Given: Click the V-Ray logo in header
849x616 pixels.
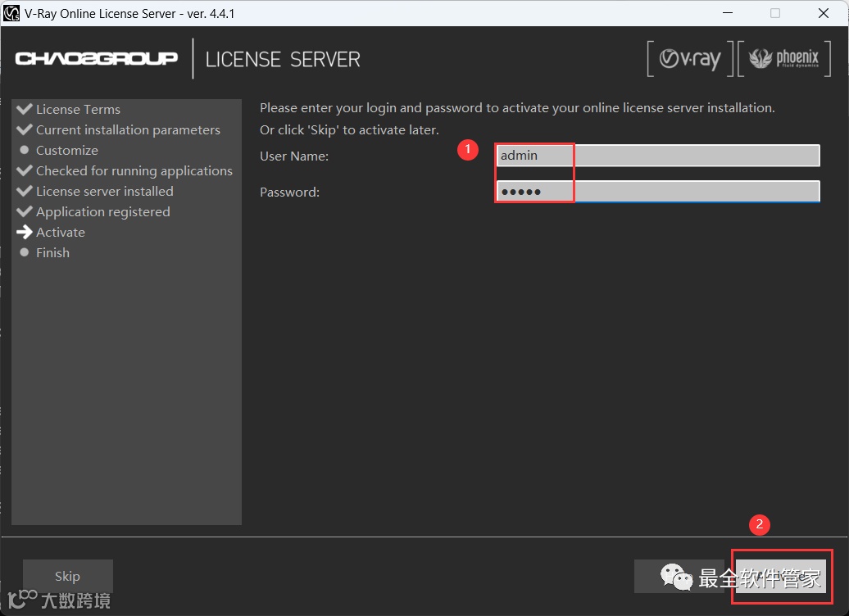Looking at the screenshot, I should (690, 58).
